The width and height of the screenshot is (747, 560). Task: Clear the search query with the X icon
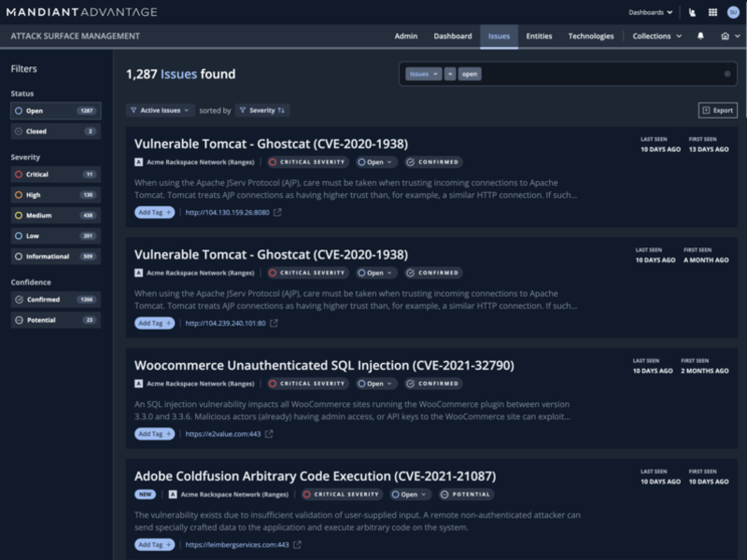click(727, 74)
